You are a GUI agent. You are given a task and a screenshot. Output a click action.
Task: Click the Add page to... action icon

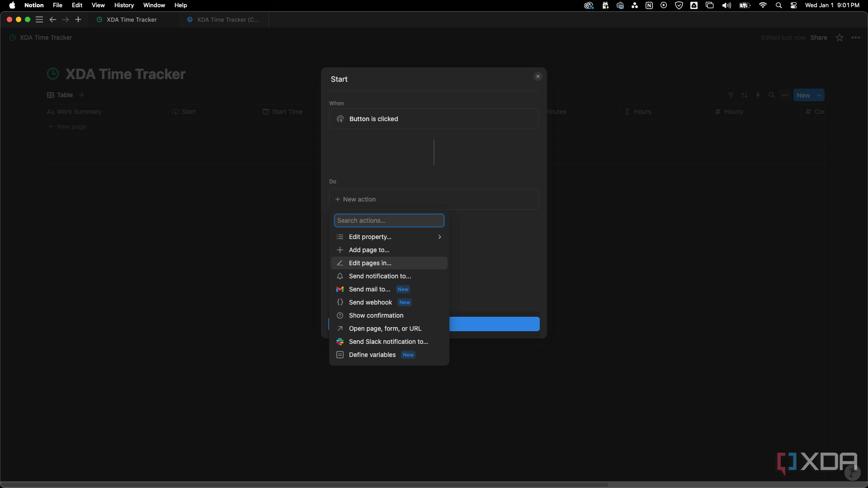pos(340,250)
